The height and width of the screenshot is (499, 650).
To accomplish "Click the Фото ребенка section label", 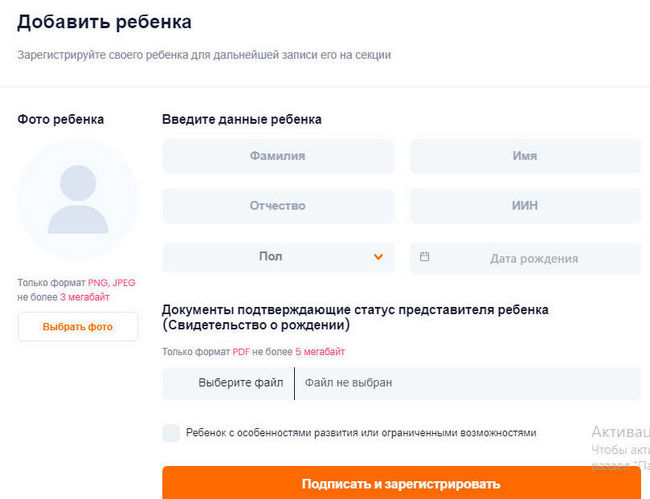I will 60,120.
